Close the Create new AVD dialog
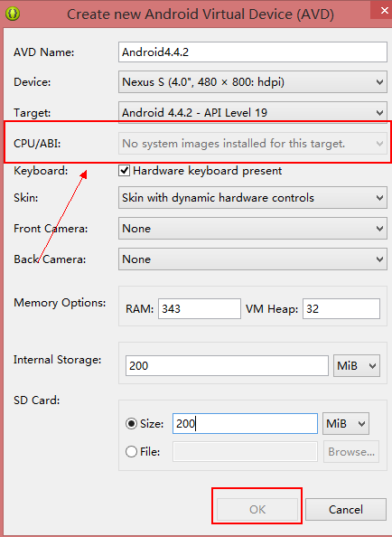392x537 pixels. pos(382,10)
